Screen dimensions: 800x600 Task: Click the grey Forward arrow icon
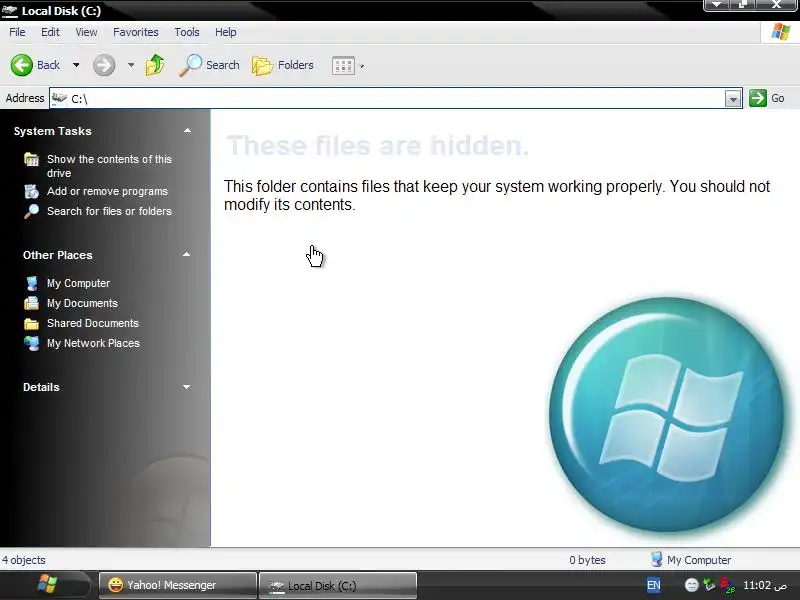104,65
